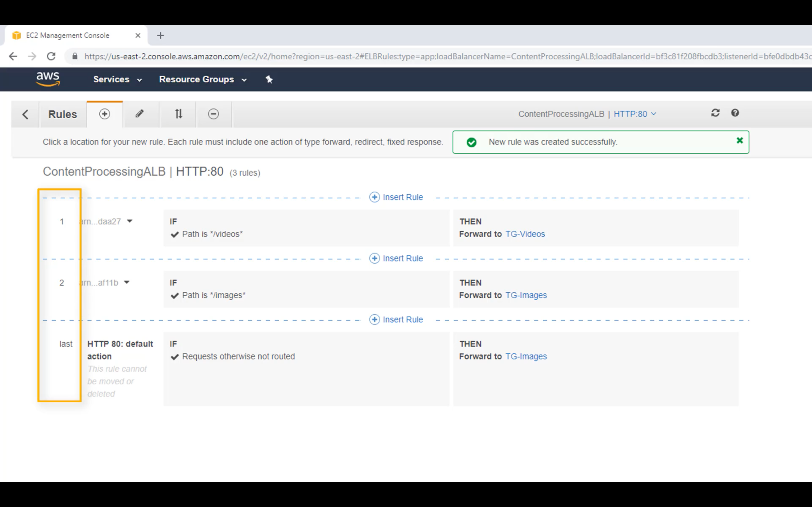Click the add rules plus tab icon
The width and height of the screenshot is (812, 507).
pos(104,114)
